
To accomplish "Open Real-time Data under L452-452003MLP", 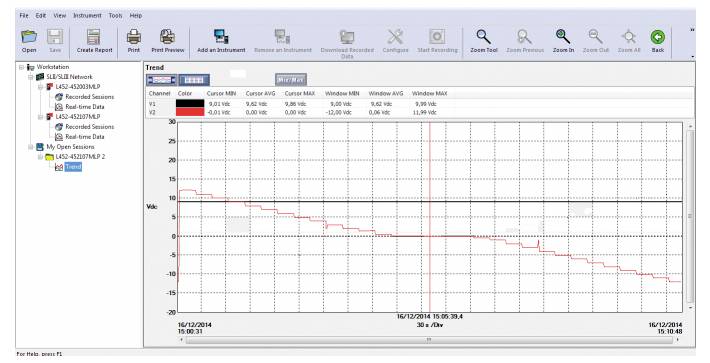I will tap(84, 107).
